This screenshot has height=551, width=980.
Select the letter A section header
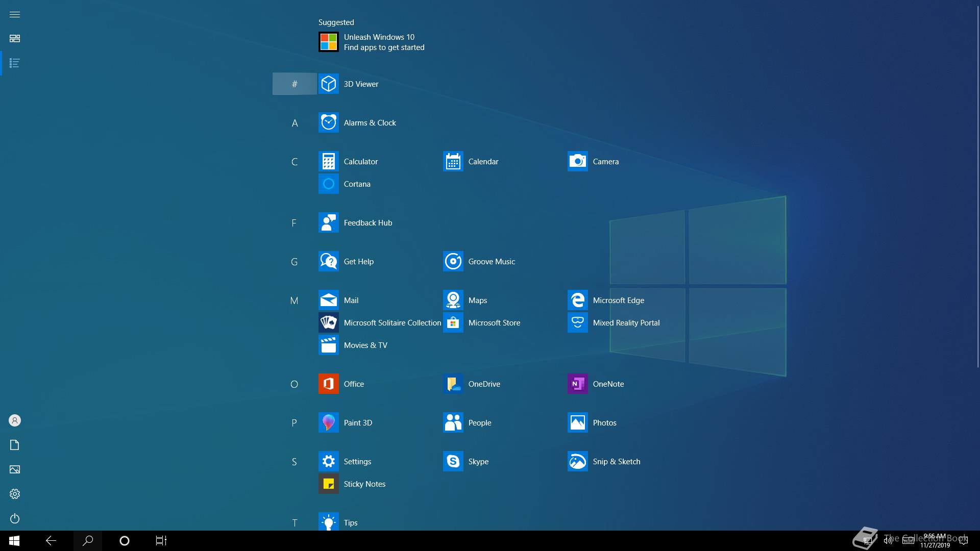click(x=295, y=122)
